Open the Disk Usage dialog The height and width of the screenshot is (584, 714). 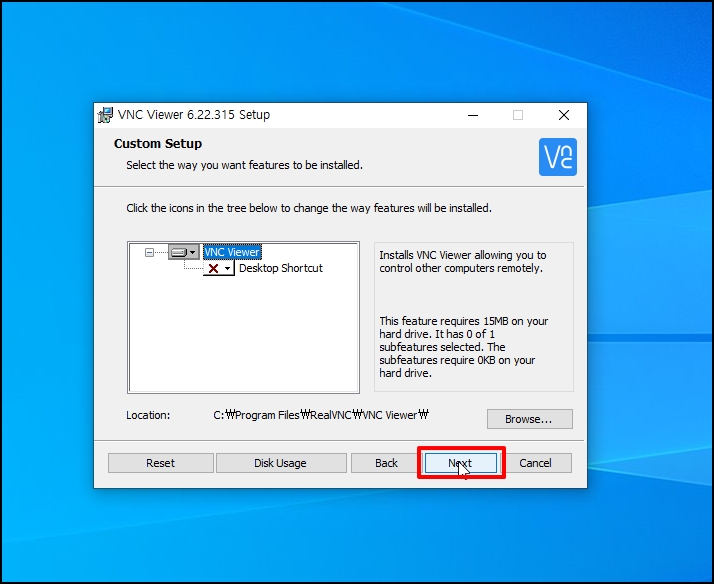(280, 463)
